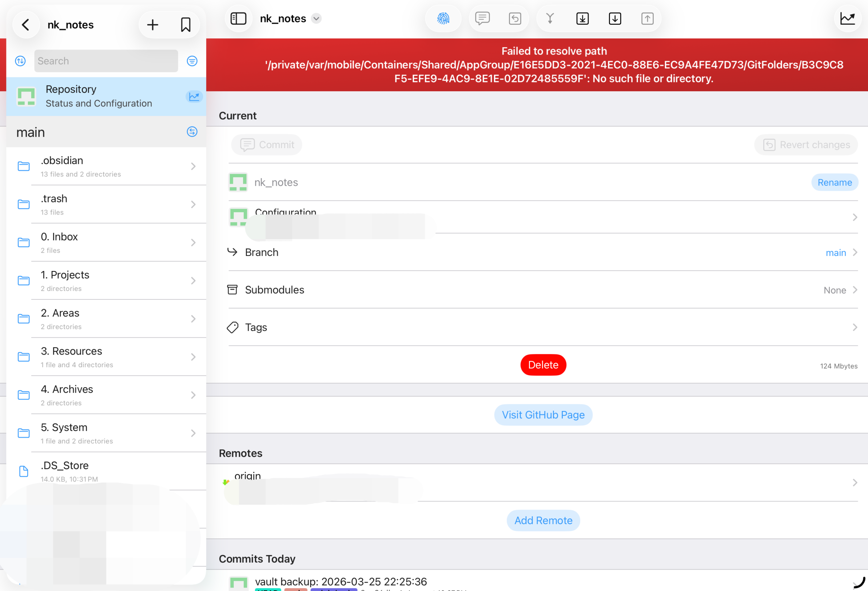
Task: Open the commit message toolbar icon
Action: pyautogui.click(x=482, y=18)
